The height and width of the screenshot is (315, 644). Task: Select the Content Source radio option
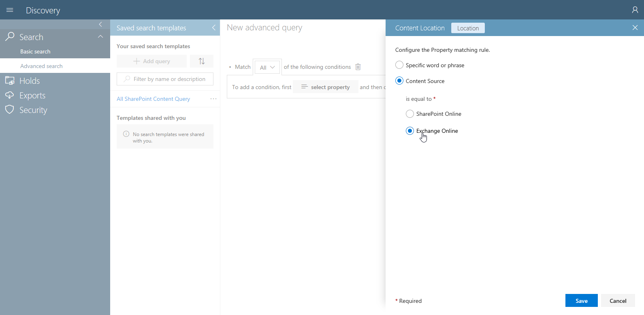[399, 81]
